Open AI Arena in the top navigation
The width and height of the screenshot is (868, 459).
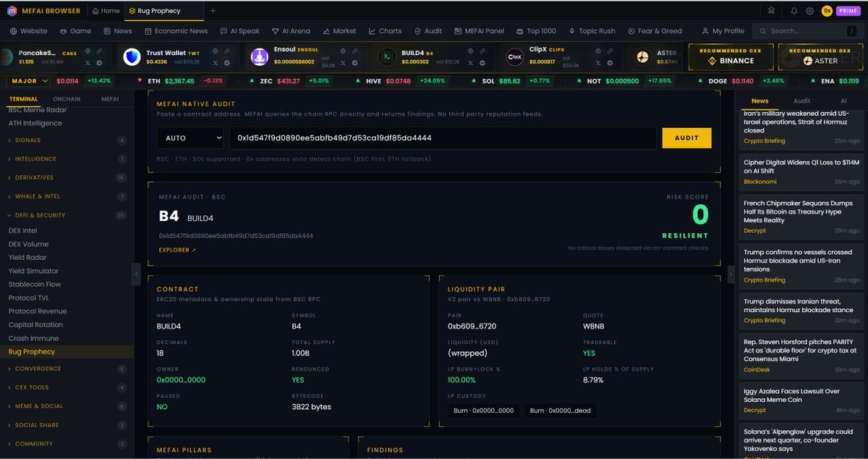(x=291, y=31)
